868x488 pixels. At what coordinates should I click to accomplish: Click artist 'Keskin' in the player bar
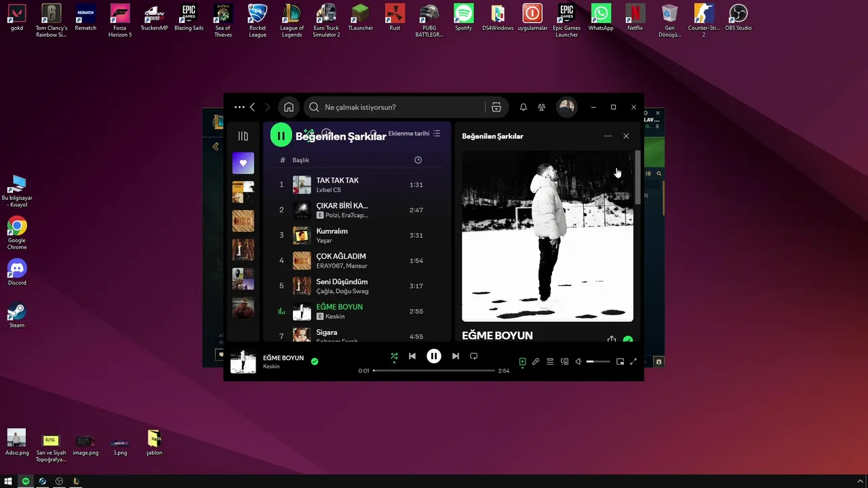pos(271,367)
